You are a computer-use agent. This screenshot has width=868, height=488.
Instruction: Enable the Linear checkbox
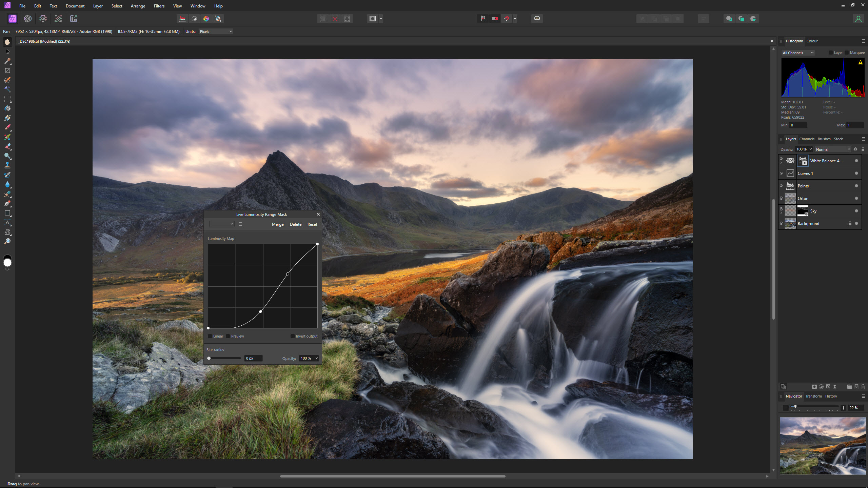pos(210,336)
